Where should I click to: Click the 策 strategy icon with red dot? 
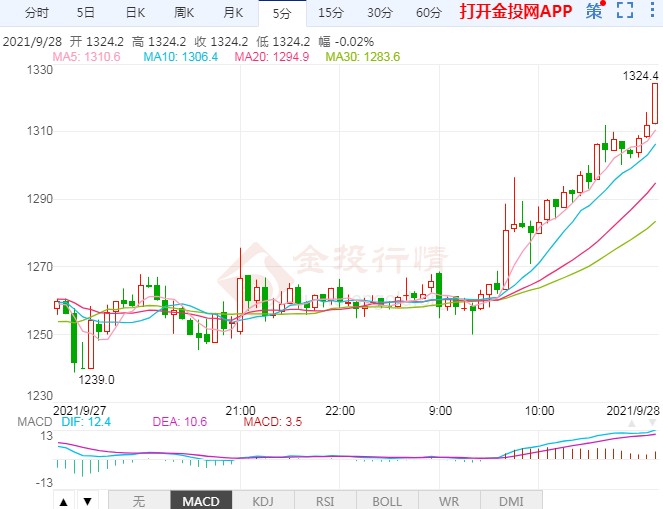pyautogui.click(x=595, y=12)
